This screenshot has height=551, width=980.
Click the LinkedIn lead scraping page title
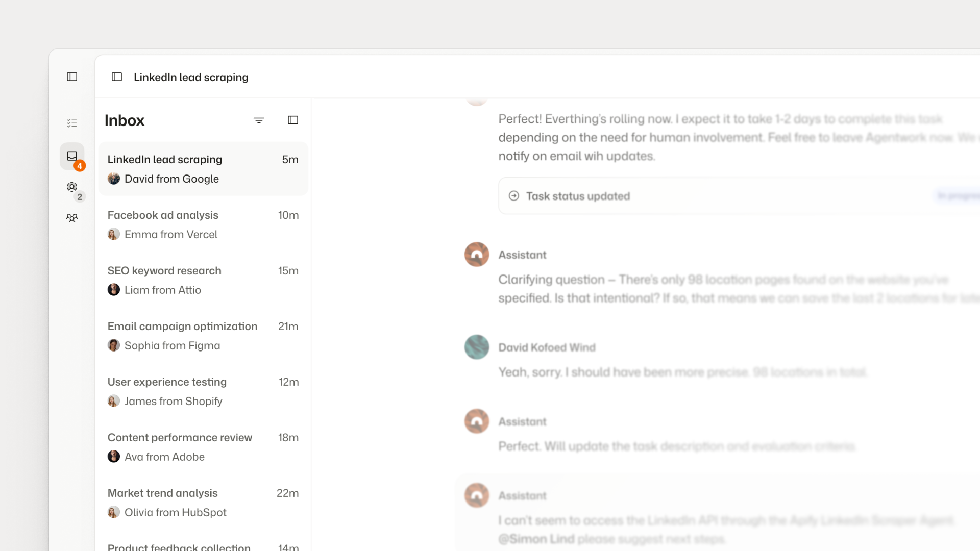191,78
